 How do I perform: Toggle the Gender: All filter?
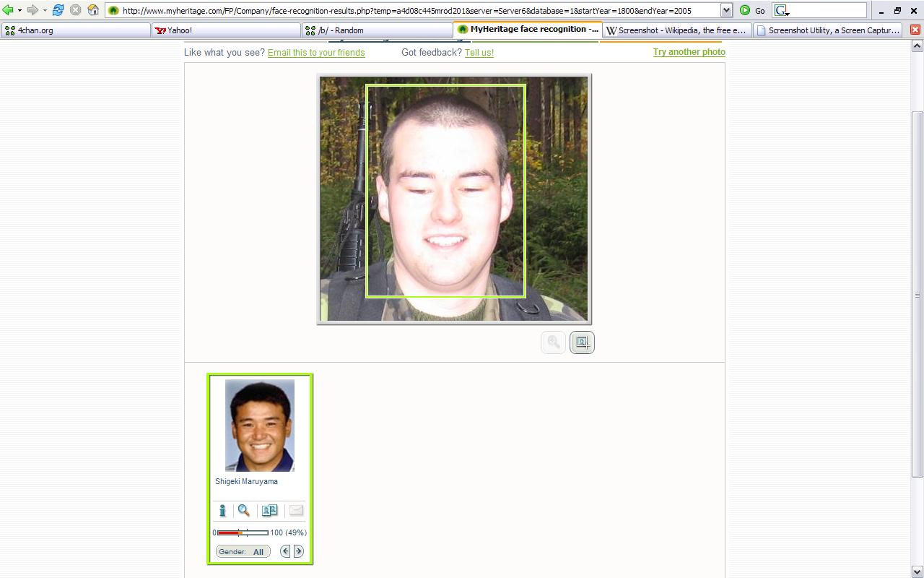point(243,551)
